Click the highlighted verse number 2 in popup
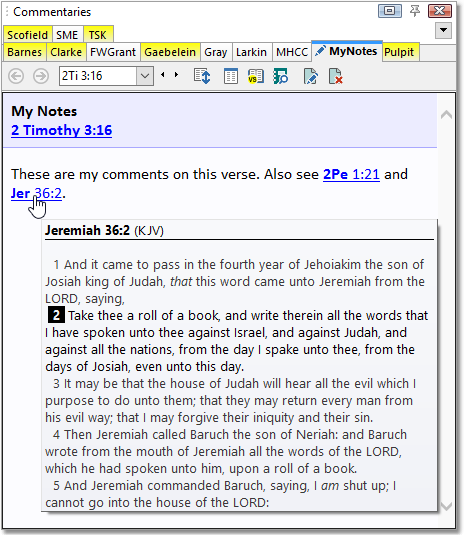The width and height of the screenshot is (464, 537). pyautogui.click(x=56, y=315)
